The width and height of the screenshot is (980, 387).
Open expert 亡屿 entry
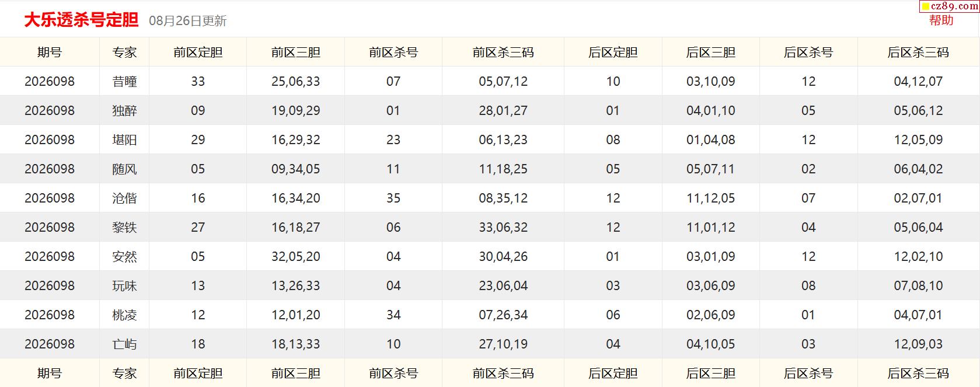(124, 344)
